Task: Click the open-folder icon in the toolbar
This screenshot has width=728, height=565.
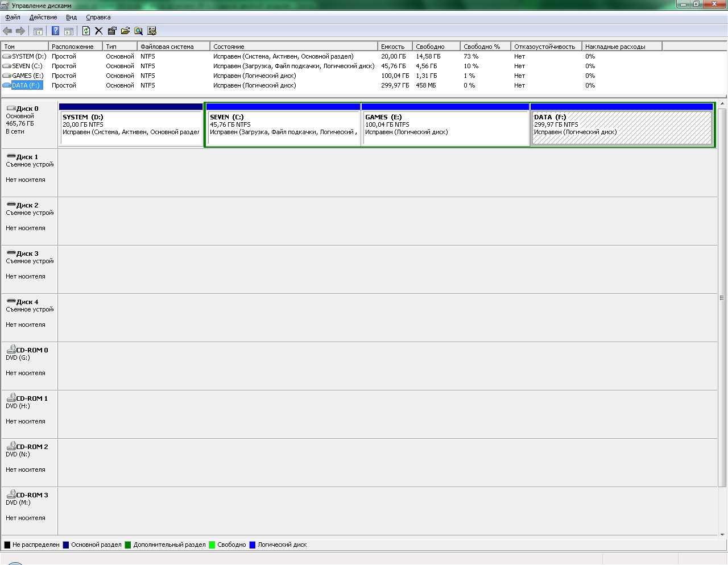Action: (125, 31)
